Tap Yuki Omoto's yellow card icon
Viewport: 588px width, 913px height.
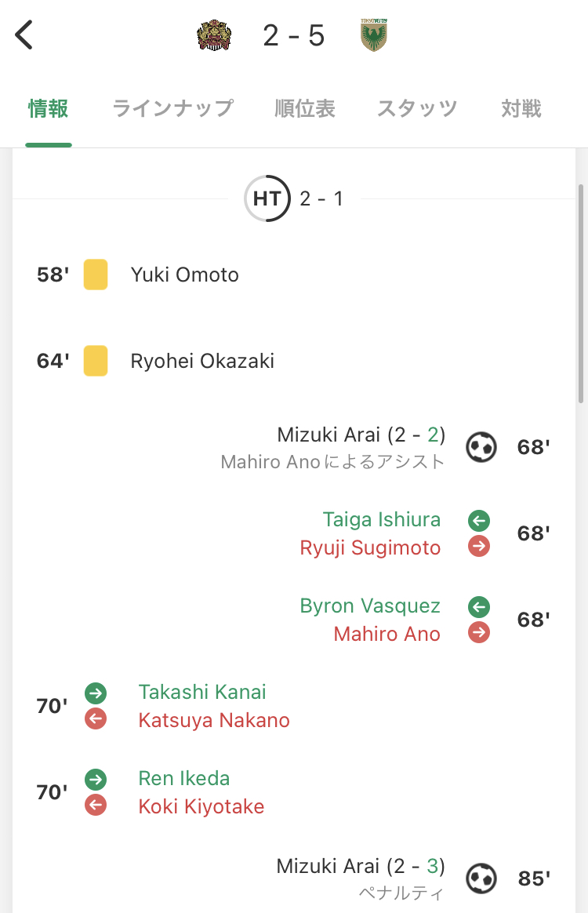pyautogui.click(x=96, y=275)
